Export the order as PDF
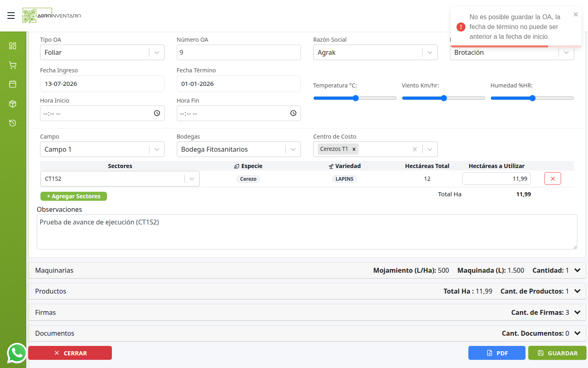This screenshot has height=368, width=588. [x=497, y=353]
